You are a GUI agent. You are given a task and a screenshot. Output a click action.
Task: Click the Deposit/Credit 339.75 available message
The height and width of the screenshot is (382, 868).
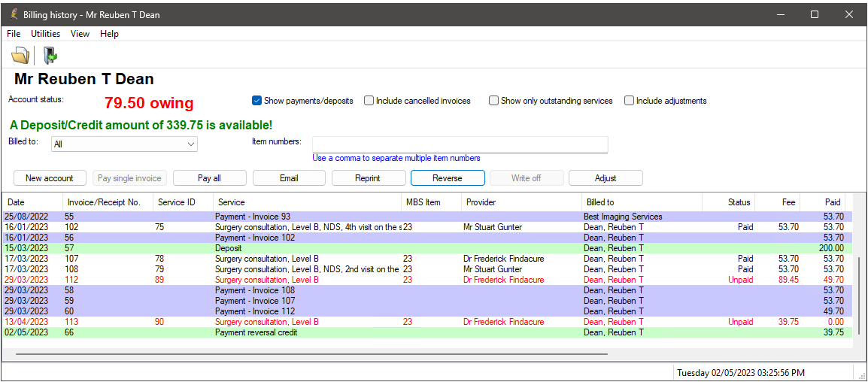(141, 126)
